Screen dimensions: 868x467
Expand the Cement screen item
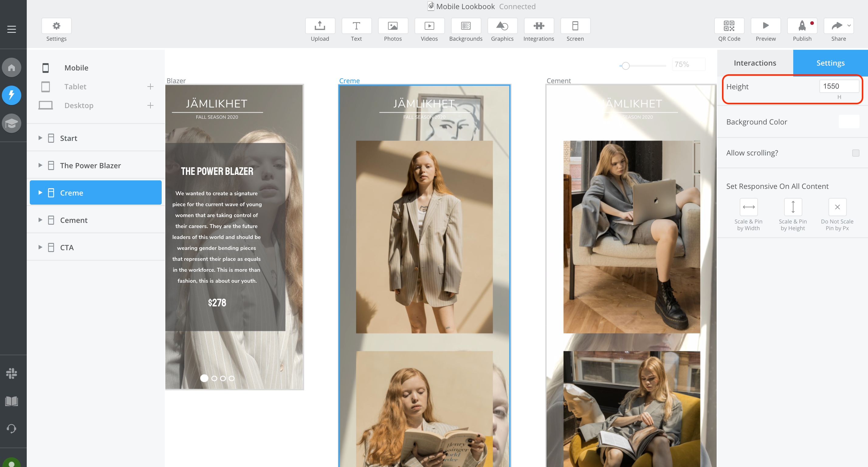pos(40,220)
